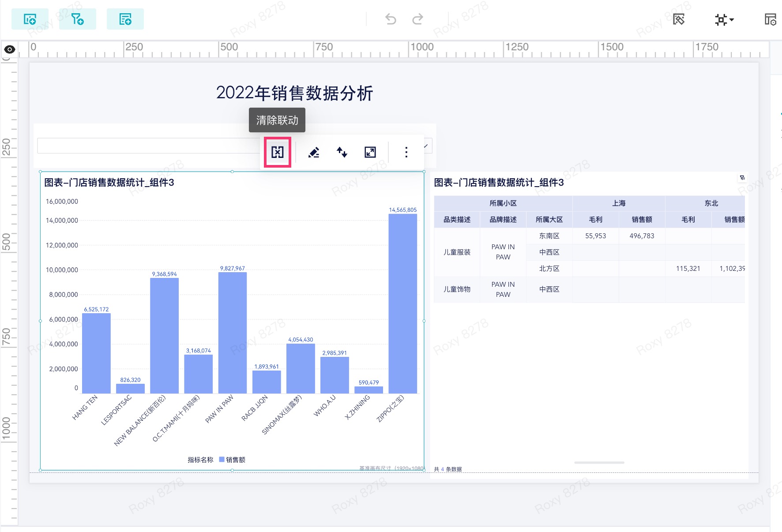Click the redo arrow
782x532 pixels.
417,19
